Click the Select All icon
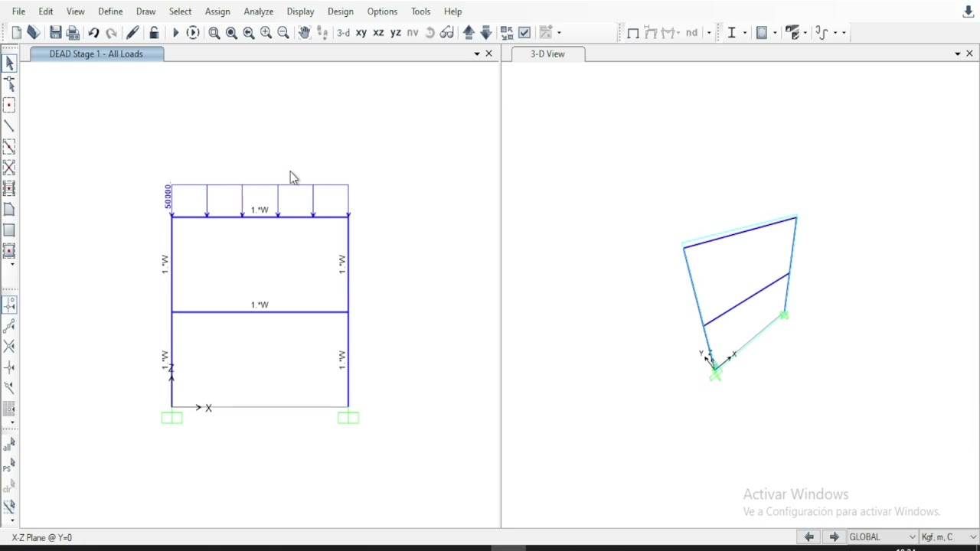980x551 pixels. [x=9, y=445]
